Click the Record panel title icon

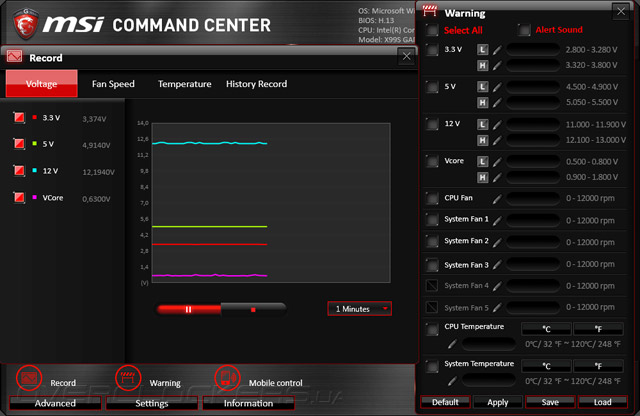point(14,56)
